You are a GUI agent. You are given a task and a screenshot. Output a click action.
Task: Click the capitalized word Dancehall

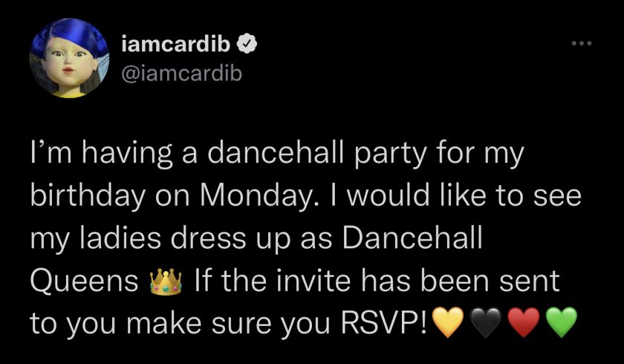[412, 238]
